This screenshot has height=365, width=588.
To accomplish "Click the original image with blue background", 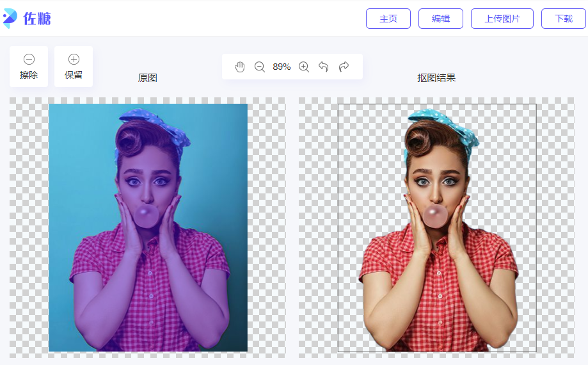I will click(x=148, y=228).
